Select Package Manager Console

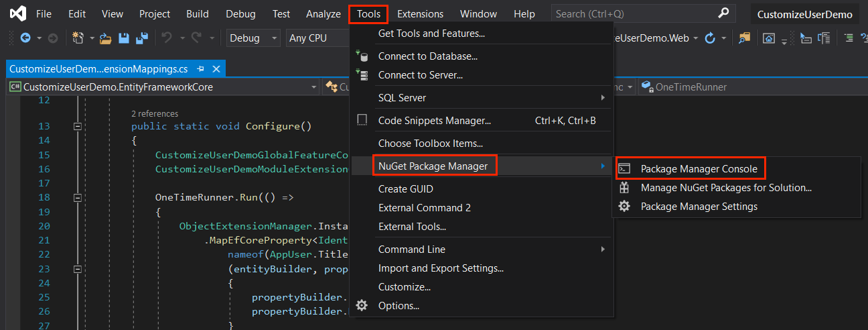pos(699,169)
